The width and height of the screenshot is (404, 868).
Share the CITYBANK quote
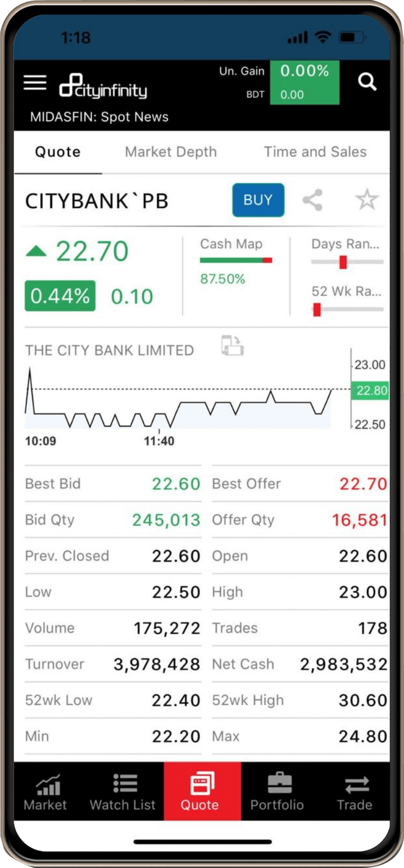(x=312, y=200)
